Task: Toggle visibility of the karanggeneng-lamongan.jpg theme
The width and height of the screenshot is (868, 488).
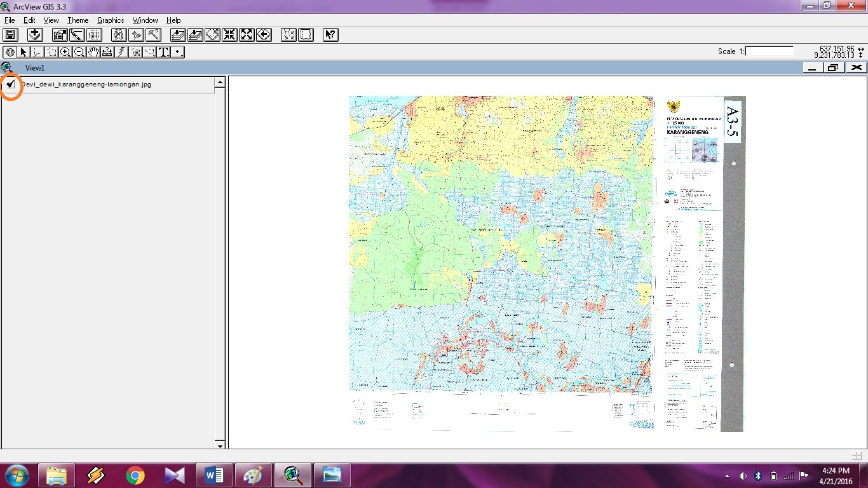Action: [11, 84]
